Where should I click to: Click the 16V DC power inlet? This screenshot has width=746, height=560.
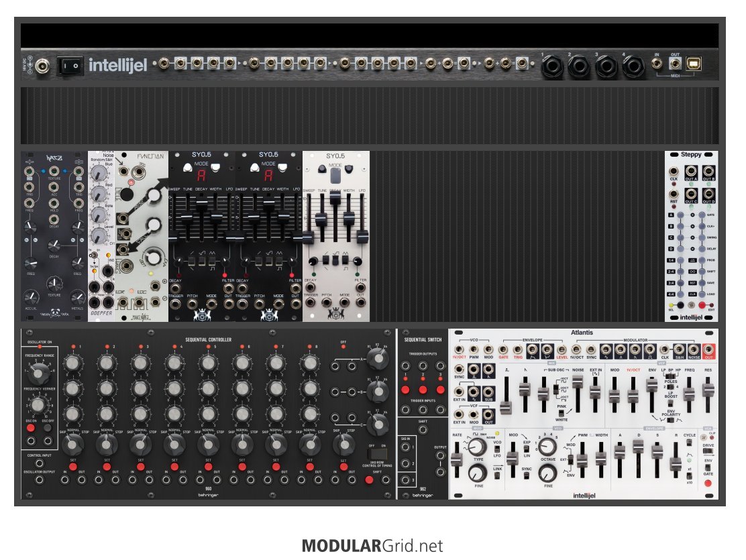click(x=43, y=65)
